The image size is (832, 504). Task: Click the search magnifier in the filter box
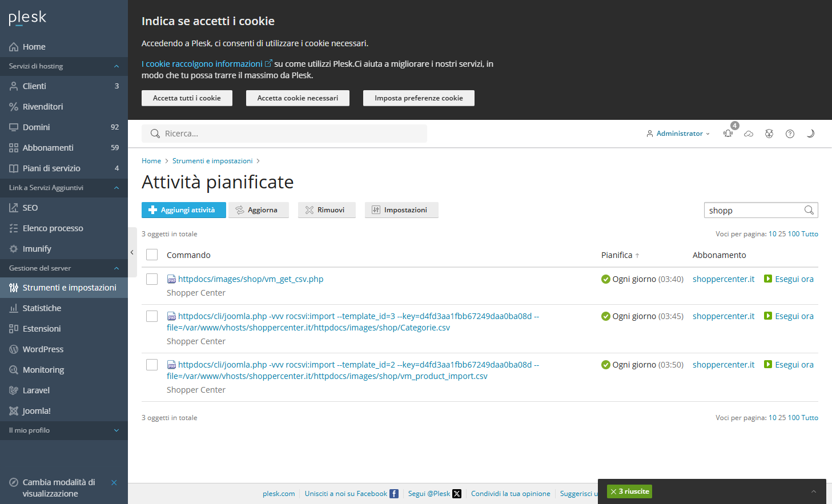point(809,210)
